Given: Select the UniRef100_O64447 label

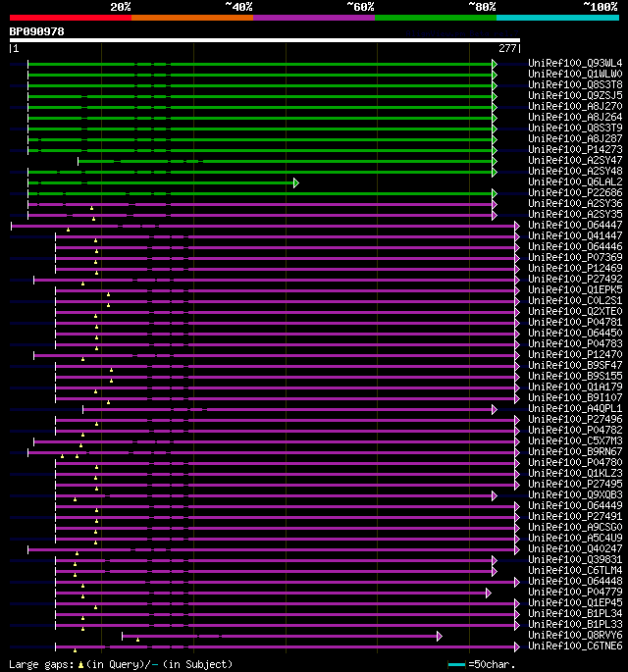Looking at the screenshot, I should (575, 225).
